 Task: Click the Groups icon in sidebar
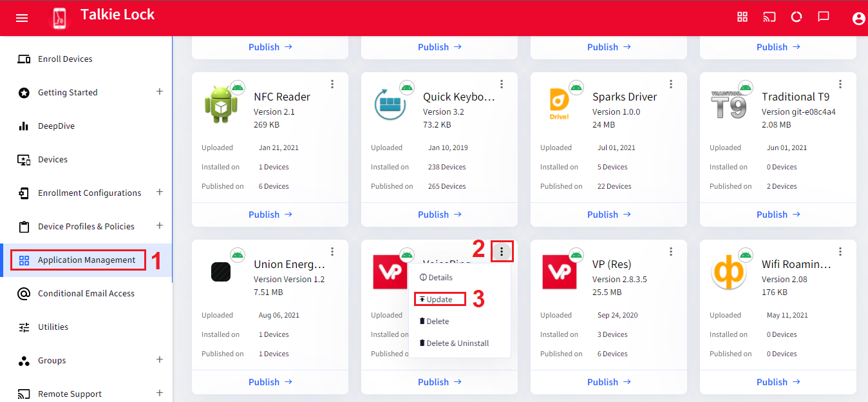24,361
